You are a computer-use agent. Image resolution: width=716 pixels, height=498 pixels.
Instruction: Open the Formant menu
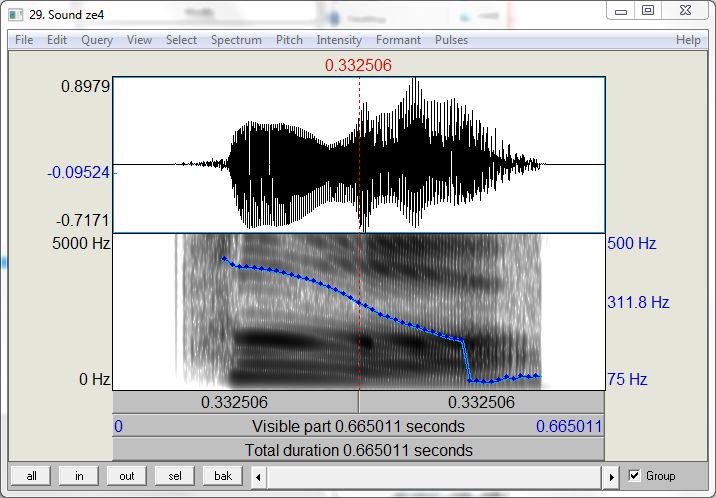click(398, 40)
